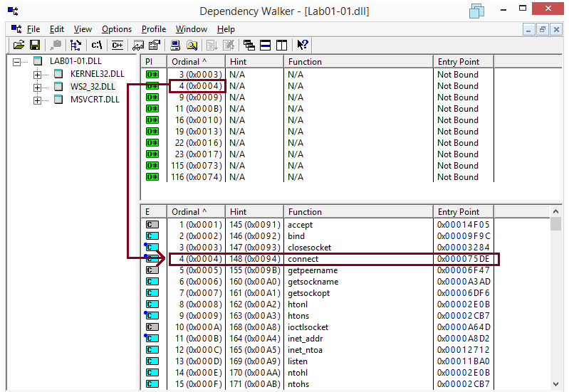Toggle the Undecorate C++ Functions button
The height and width of the screenshot is (392, 569).
coord(116,45)
